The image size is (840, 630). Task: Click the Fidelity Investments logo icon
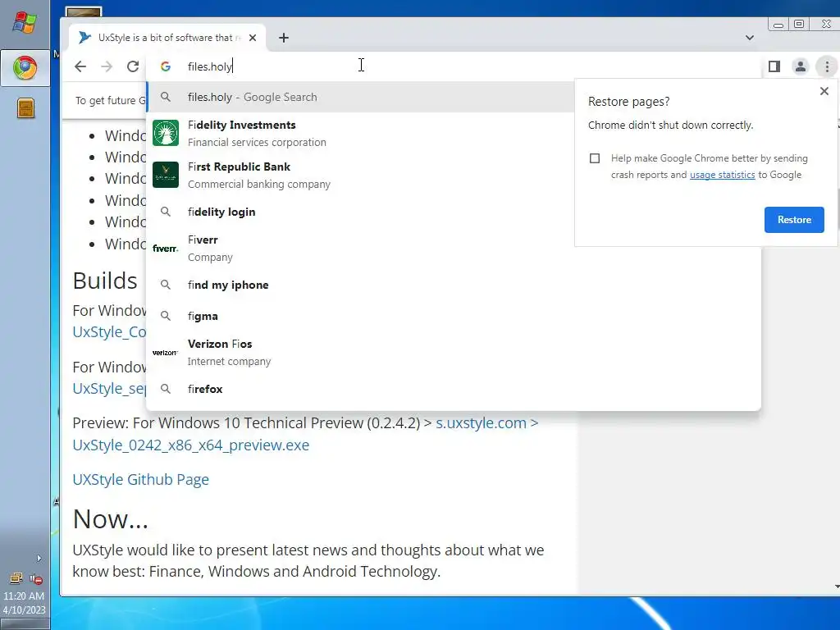166,133
